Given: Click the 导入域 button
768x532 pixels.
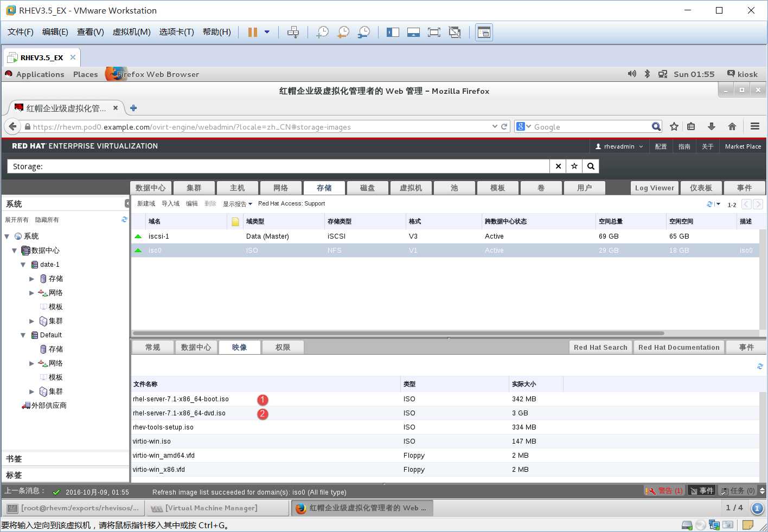Looking at the screenshot, I should click(170, 203).
